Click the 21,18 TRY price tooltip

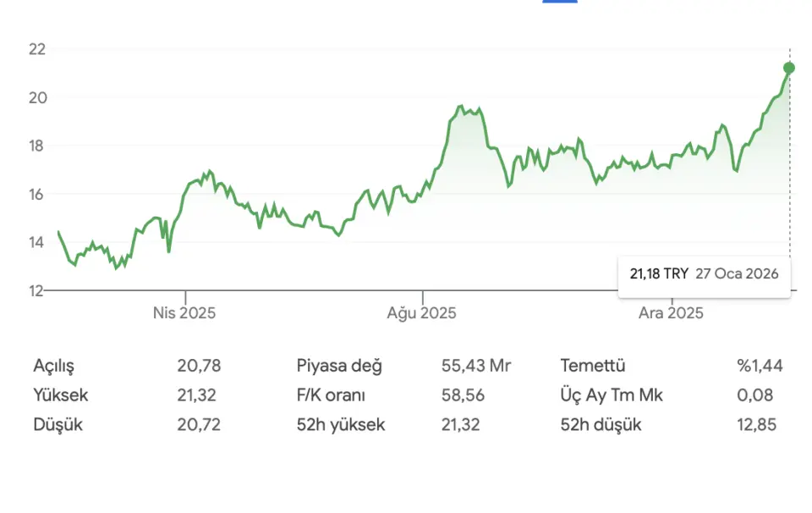659,274
